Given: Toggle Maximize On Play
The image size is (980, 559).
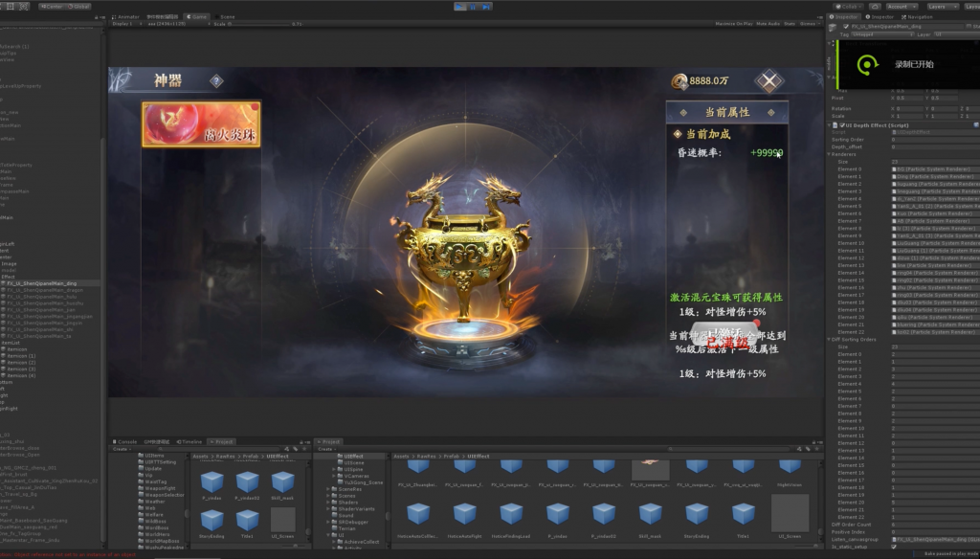Looking at the screenshot, I should [x=734, y=24].
